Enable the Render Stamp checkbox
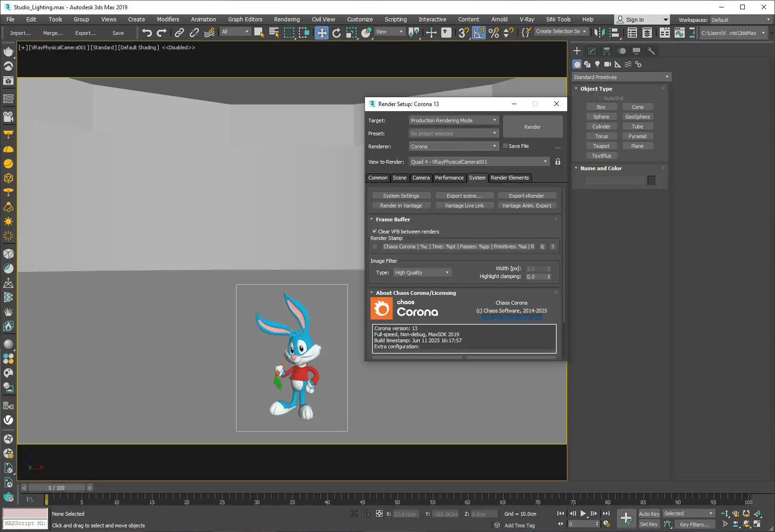Viewport: 775px width, 532px height. coord(375,246)
